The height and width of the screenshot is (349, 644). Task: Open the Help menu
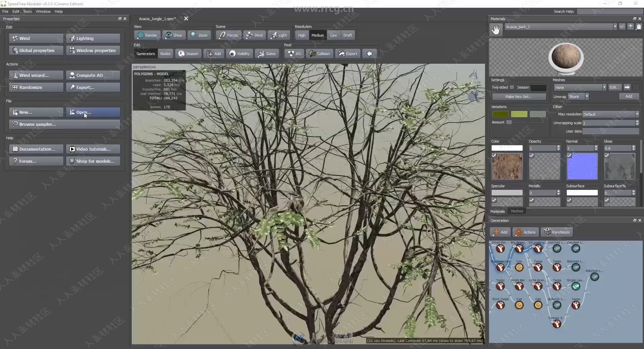coord(59,11)
